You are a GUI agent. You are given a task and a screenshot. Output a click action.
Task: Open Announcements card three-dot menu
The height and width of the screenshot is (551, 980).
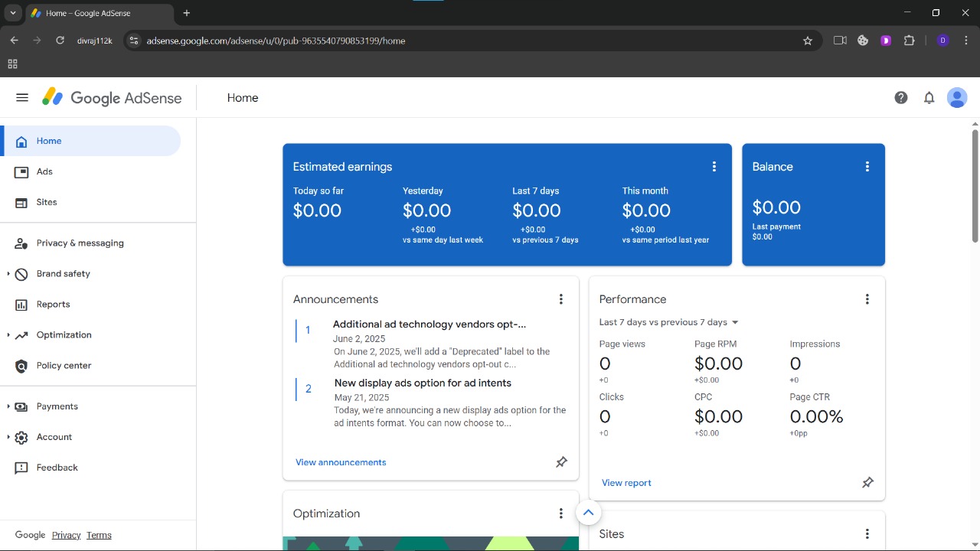point(561,299)
